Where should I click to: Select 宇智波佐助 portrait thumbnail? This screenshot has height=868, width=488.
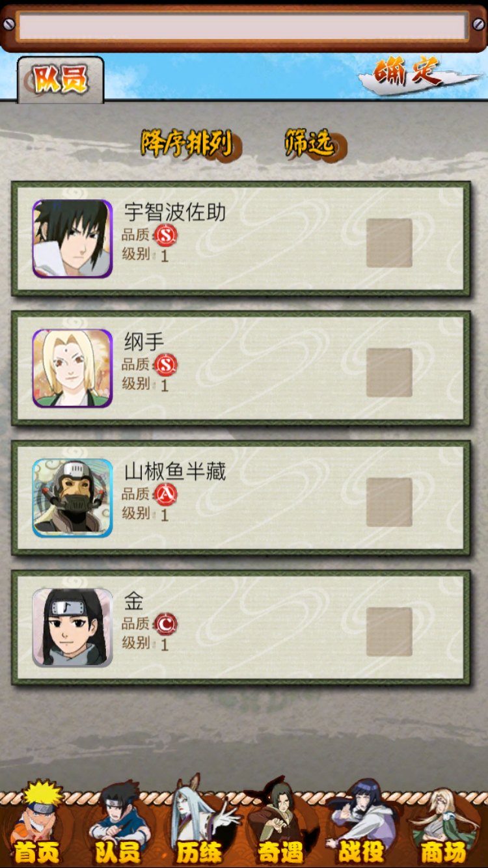coord(72,239)
